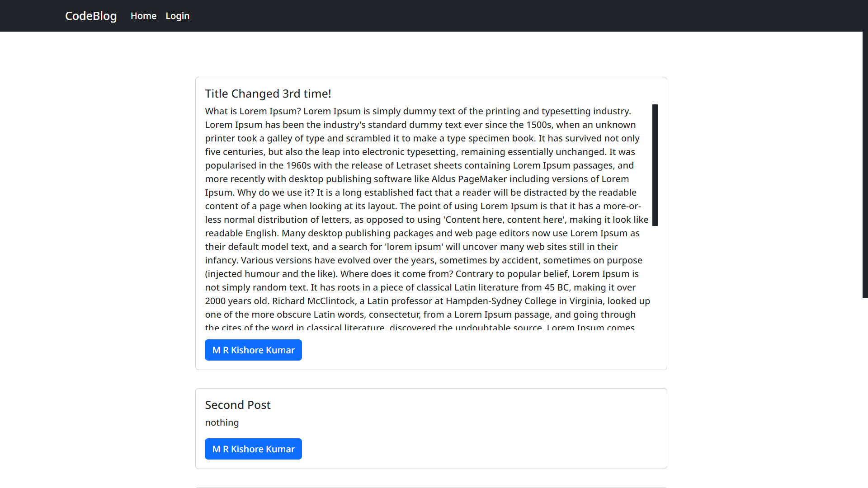Go to the Home page
Viewport: 868px width, 488px height.
coord(143,16)
